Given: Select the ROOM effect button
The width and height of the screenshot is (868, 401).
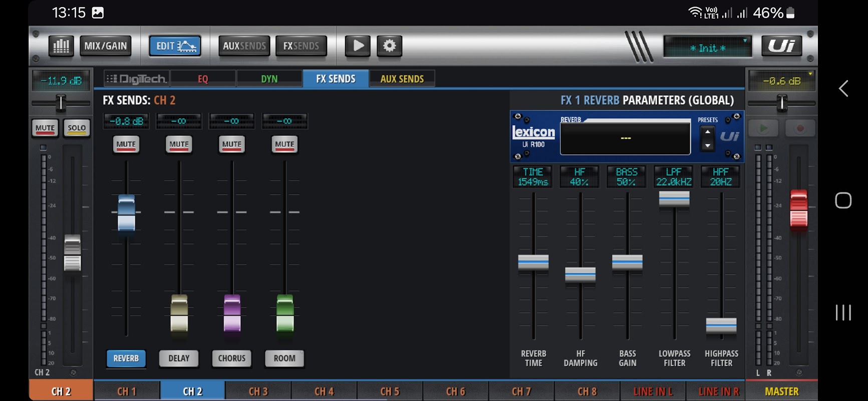Looking at the screenshot, I should 284,358.
